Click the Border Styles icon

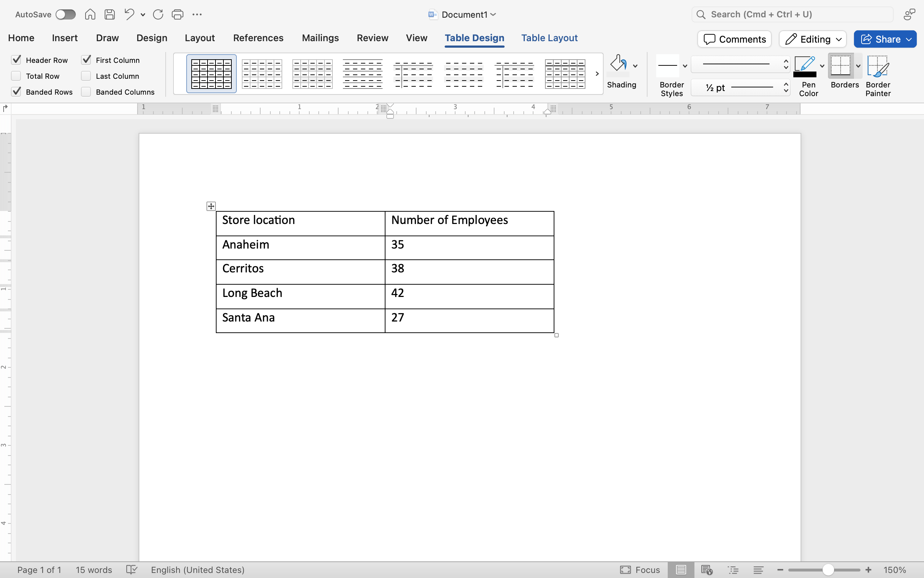668,66
